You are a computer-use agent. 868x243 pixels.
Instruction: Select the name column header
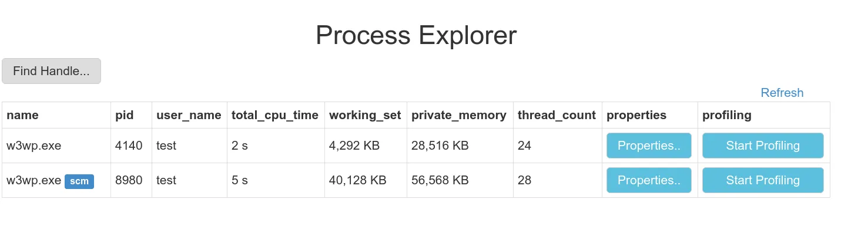coord(22,115)
